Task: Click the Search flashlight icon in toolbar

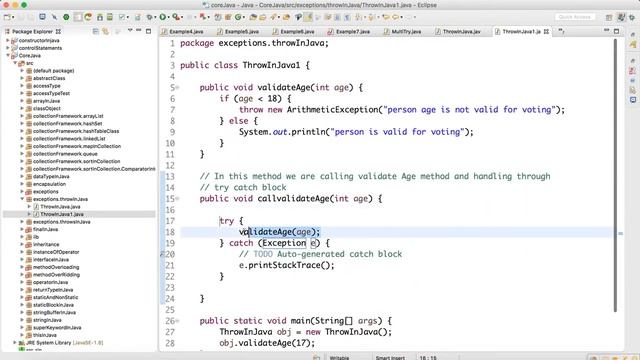Action: coord(273,17)
